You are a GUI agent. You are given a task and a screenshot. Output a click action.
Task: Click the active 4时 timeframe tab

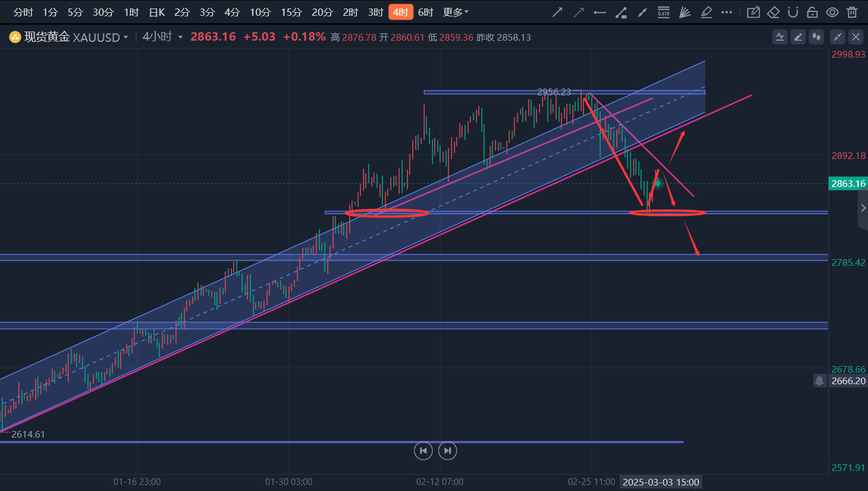tap(401, 12)
